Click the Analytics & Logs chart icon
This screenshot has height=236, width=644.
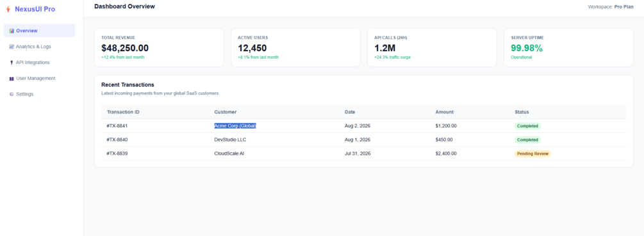click(x=12, y=47)
